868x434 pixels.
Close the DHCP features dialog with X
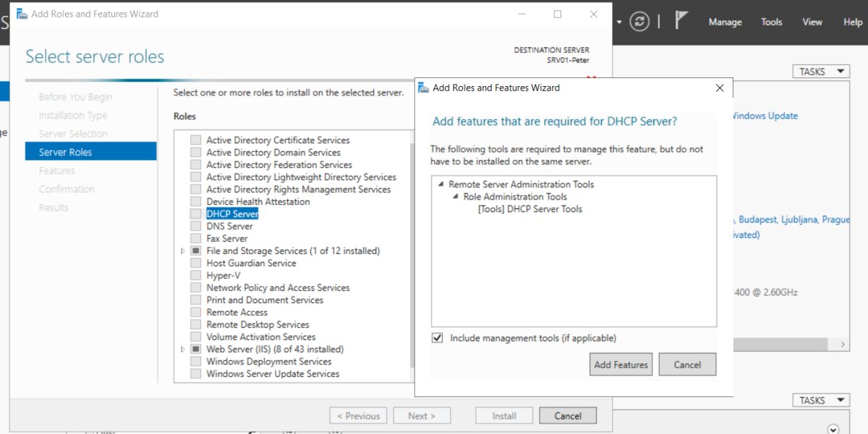pyautogui.click(x=719, y=88)
